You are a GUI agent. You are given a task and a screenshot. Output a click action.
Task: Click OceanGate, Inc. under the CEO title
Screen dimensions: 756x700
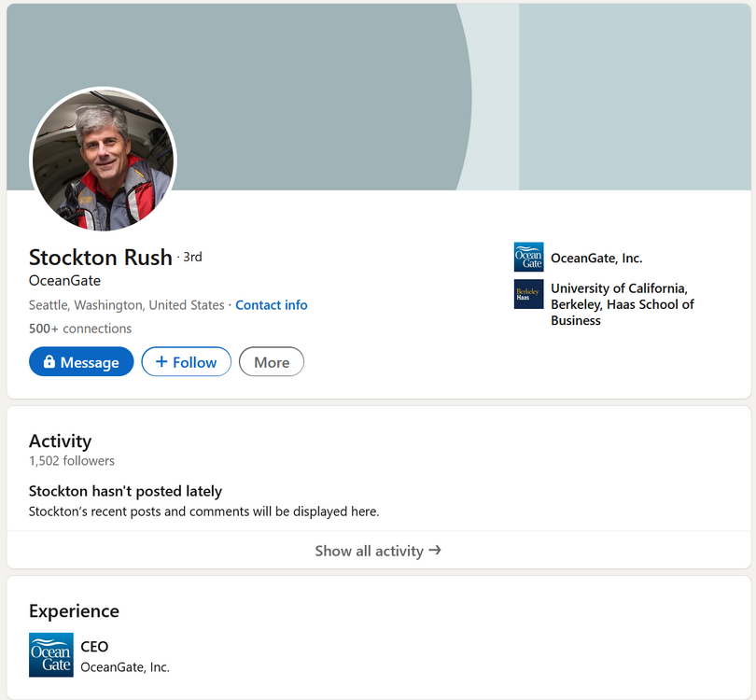125,667
